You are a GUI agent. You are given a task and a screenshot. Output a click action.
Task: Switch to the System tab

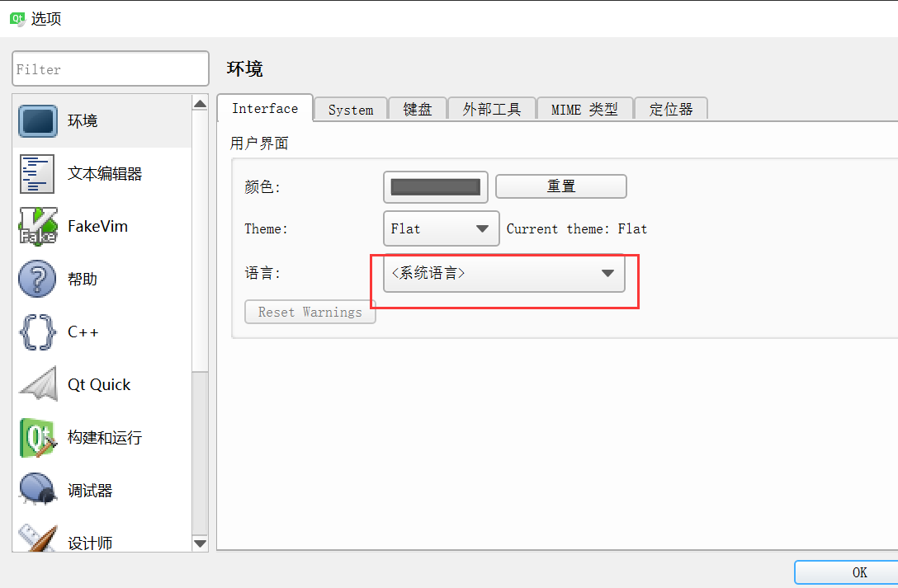click(351, 109)
